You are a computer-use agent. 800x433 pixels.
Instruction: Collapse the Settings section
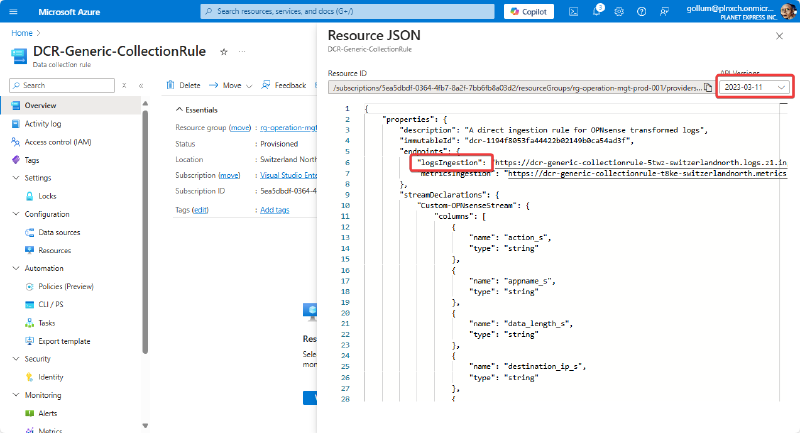pyautogui.click(x=15, y=178)
